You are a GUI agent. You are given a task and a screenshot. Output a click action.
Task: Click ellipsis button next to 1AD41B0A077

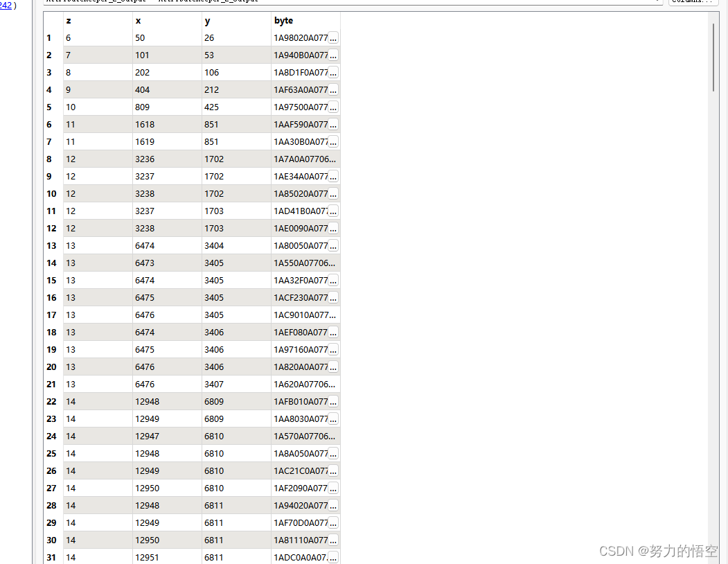(x=333, y=211)
